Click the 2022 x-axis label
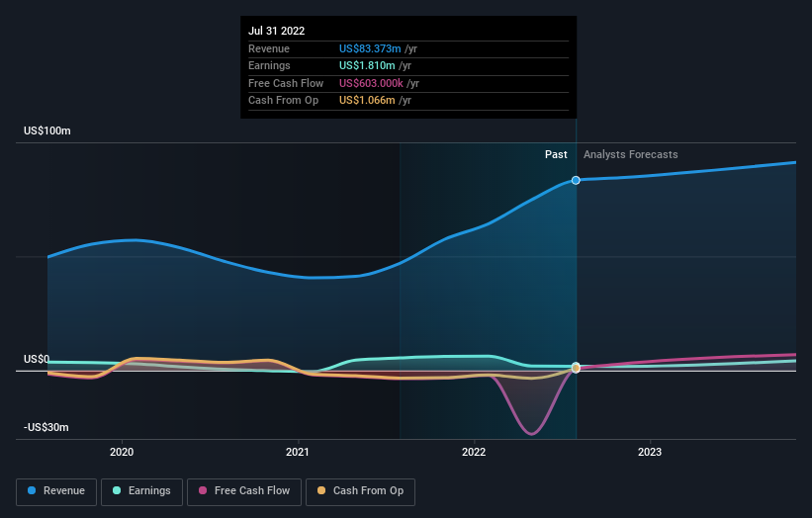 [x=474, y=452]
